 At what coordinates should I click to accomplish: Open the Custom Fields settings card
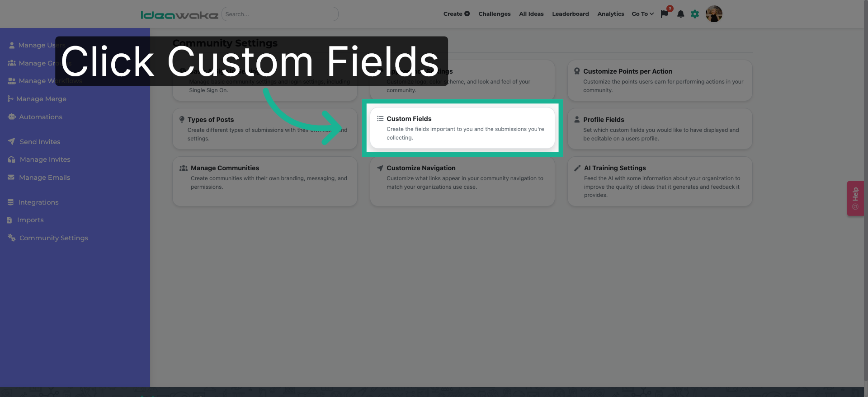pyautogui.click(x=462, y=128)
